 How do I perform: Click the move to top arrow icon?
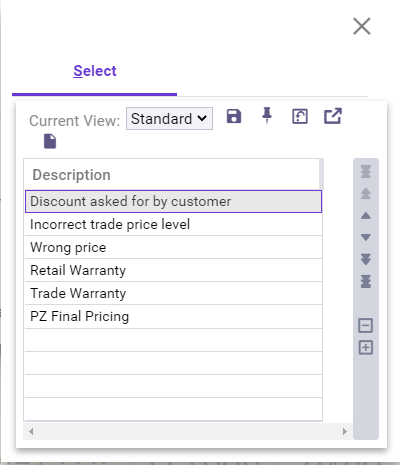(366, 171)
